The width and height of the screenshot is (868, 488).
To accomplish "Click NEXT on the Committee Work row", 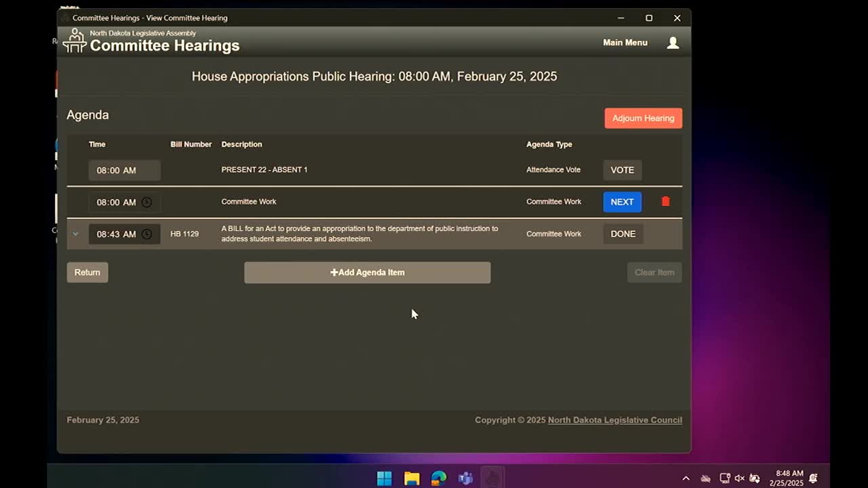I will (622, 202).
